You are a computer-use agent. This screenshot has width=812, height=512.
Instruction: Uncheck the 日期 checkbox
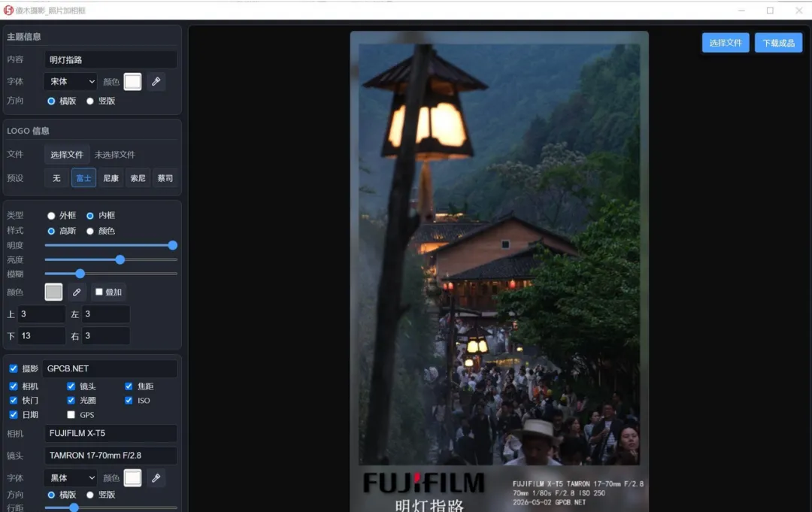pyautogui.click(x=14, y=415)
